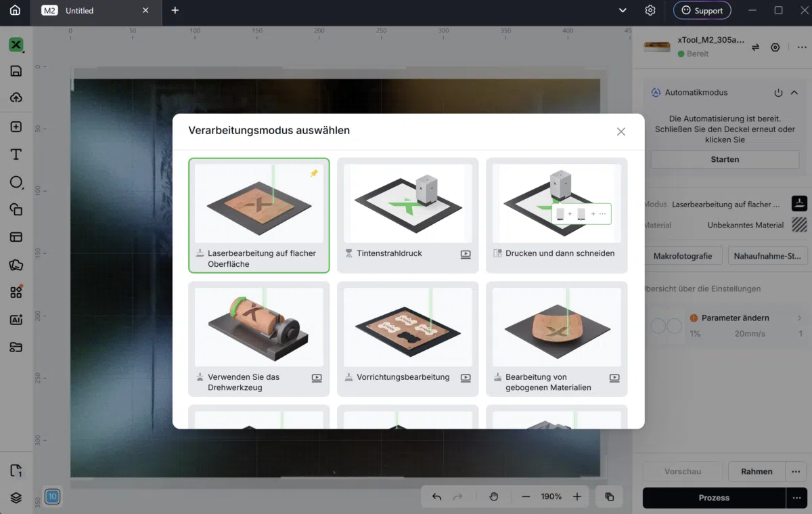Play the Vorrichtungsbearbeitung tutorial video icon
This screenshot has height=514, width=812.
(466, 378)
